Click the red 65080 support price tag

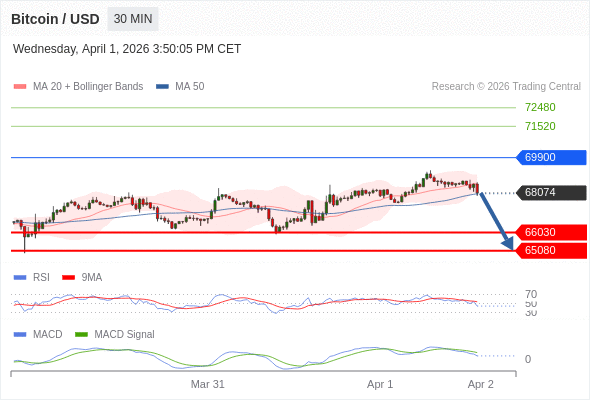click(551, 251)
